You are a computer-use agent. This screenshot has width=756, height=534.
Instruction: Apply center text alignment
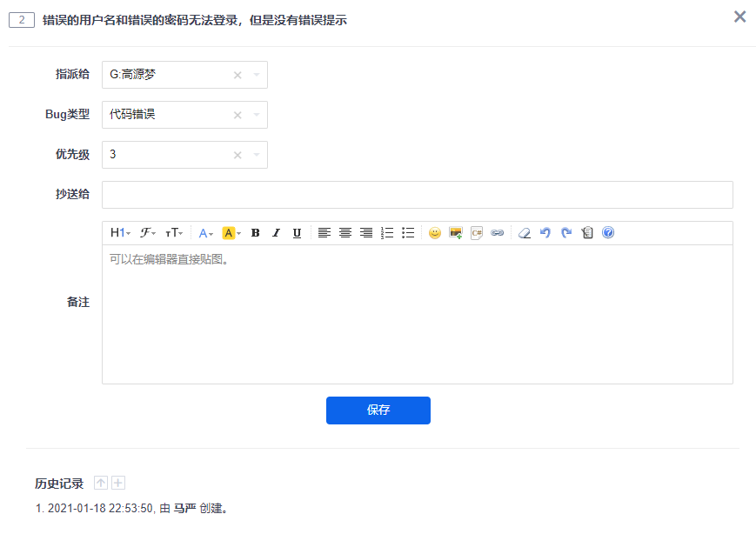[x=345, y=232]
